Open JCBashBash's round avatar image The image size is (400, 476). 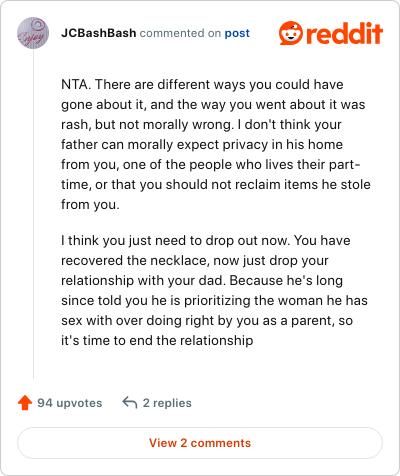33,33
